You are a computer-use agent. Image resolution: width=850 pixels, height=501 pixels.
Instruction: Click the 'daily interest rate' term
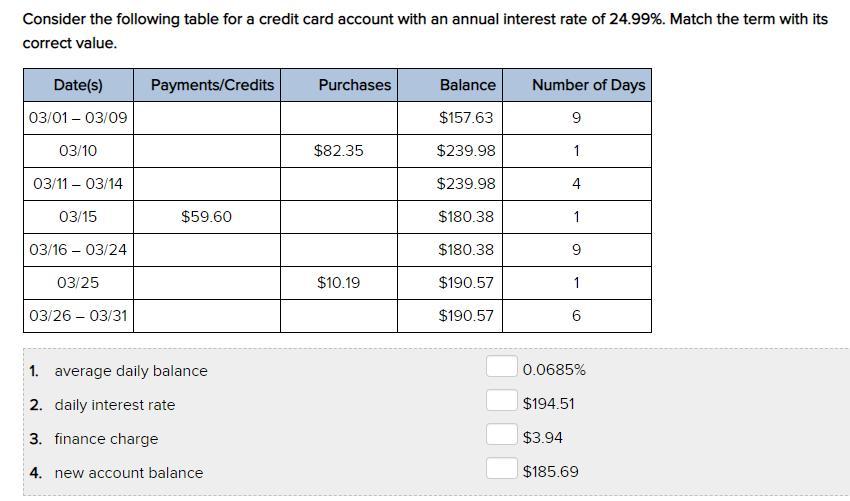coord(114,405)
